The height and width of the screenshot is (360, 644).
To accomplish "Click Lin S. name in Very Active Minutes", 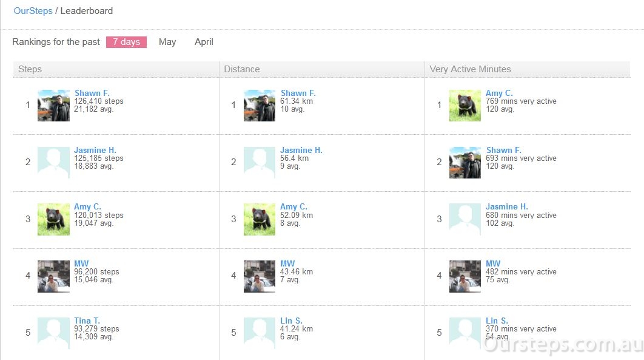I will coord(497,321).
